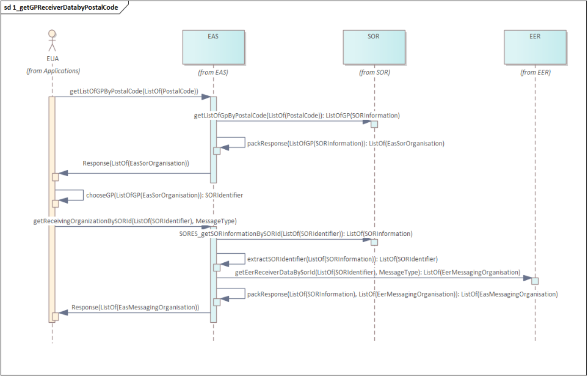Select the Response(ListOf(EasMessagingOrganisation)) return message label
Screen dimensions: 588x376
[136, 307]
